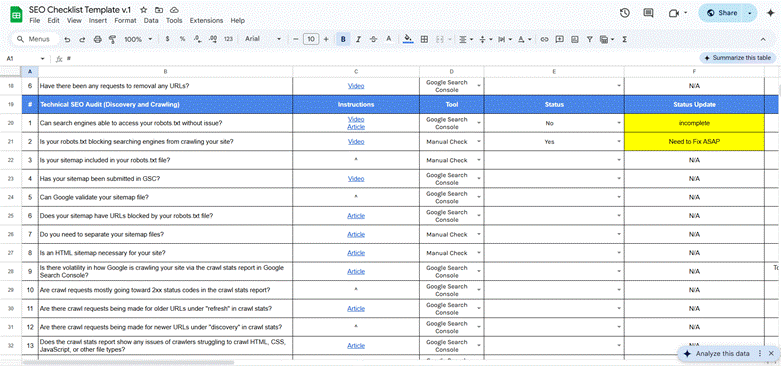Open Video link for sitemap submitted in GSC
Viewport: 781px width, 366px height.
click(356, 179)
